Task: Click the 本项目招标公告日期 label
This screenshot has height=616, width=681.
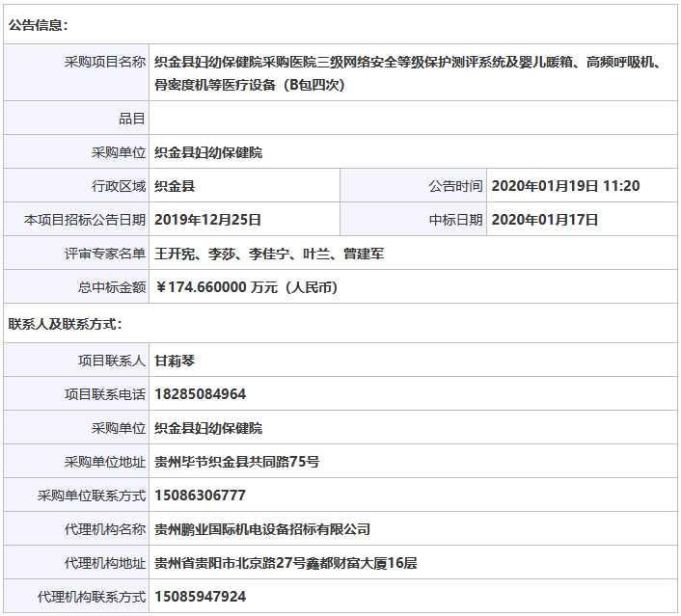Action: [x=84, y=220]
